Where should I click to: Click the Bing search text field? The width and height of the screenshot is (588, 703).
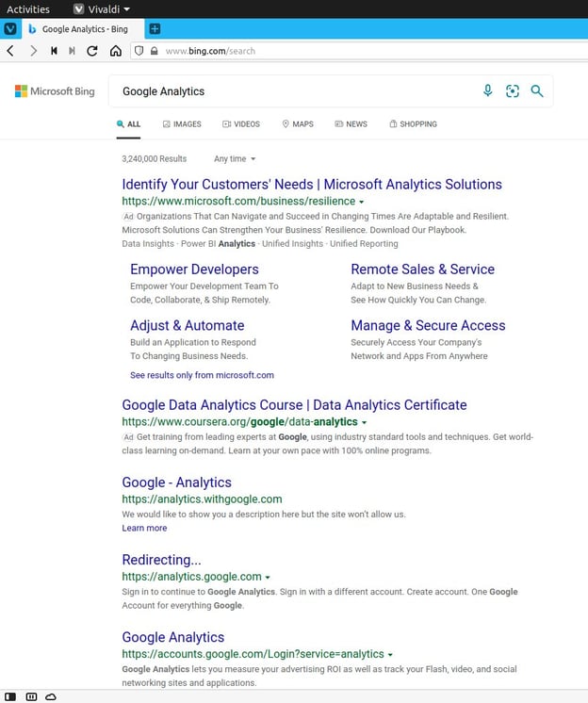(292, 91)
